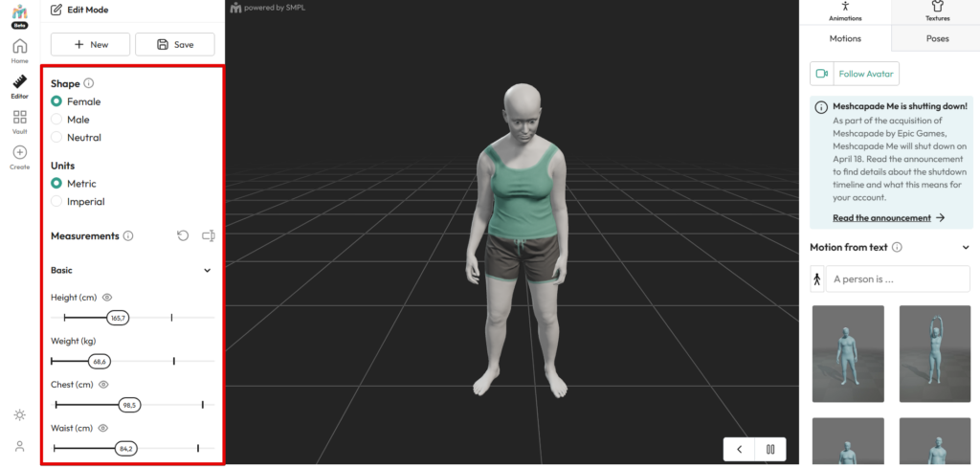This screenshot has height=468, width=980.
Task: Reset measurements with the undo icon
Action: point(183,235)
